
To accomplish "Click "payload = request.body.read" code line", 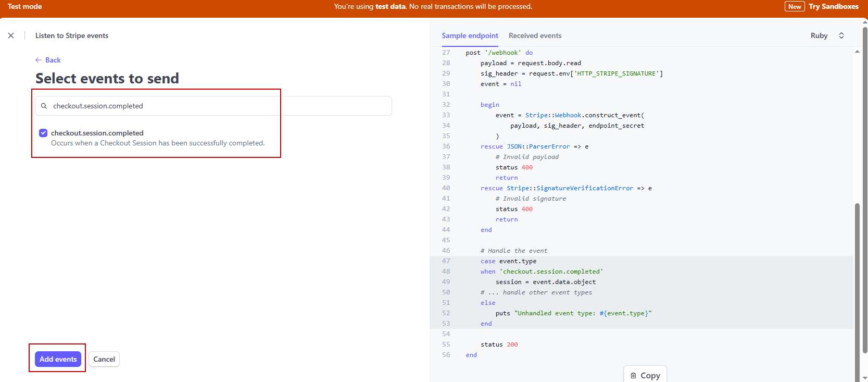I will tap(531, 63).
